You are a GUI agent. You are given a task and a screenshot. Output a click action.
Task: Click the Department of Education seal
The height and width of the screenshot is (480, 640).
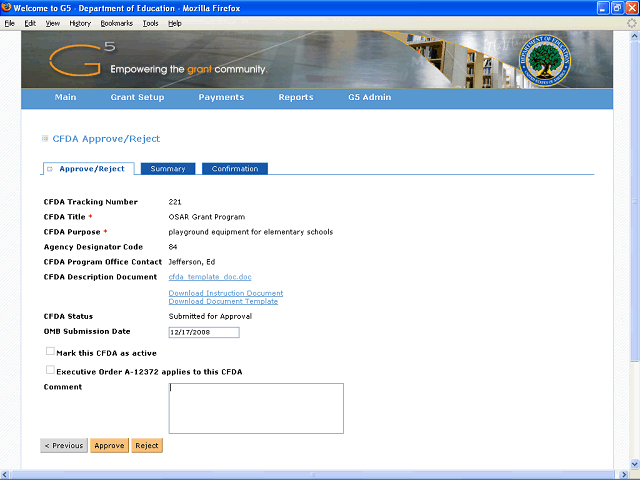click(544, 60)
